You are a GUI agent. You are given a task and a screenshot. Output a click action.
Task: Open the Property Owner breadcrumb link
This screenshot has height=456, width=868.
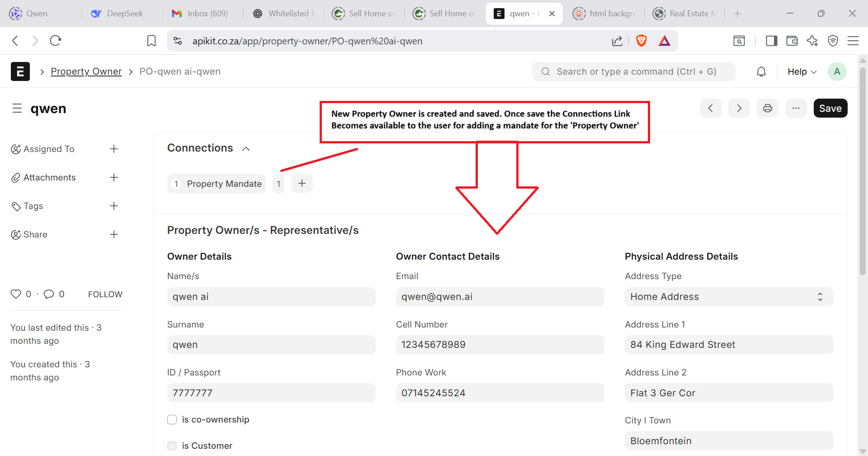pyautogui.click(x=86, y=71)
